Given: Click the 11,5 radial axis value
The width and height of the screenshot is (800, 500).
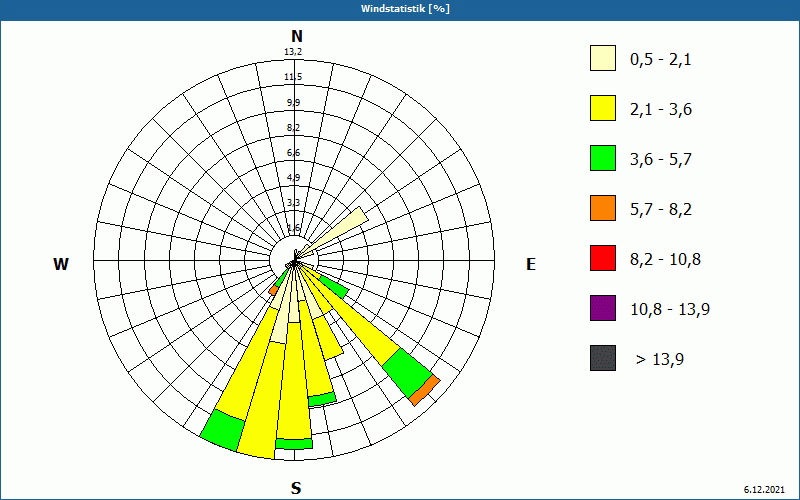Looking at the screenshot, I should [293, 77].
